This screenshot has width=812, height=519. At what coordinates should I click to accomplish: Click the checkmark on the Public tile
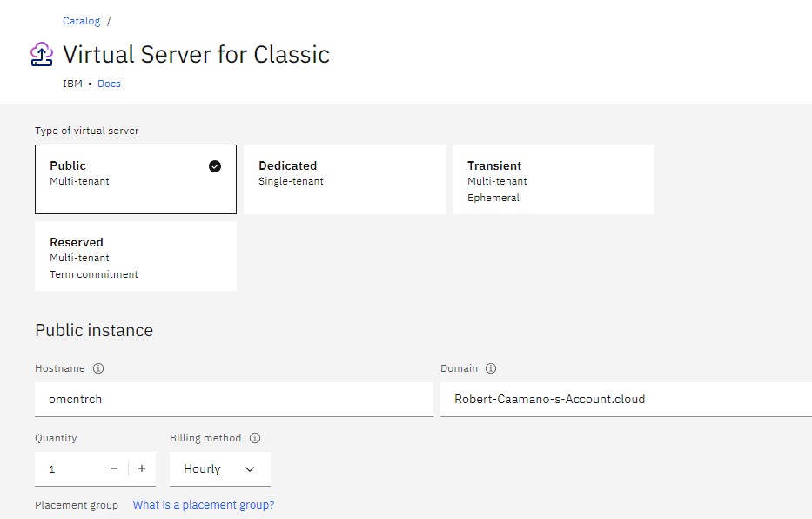point(215,166)
